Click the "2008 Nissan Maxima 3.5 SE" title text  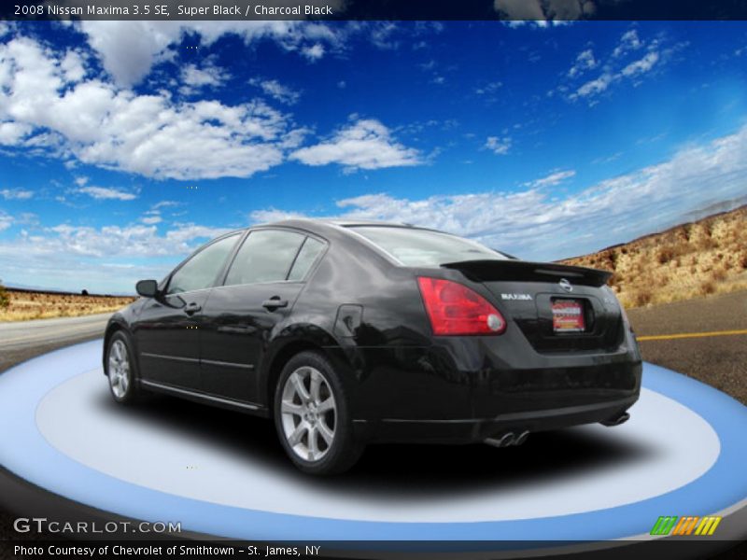92,10
